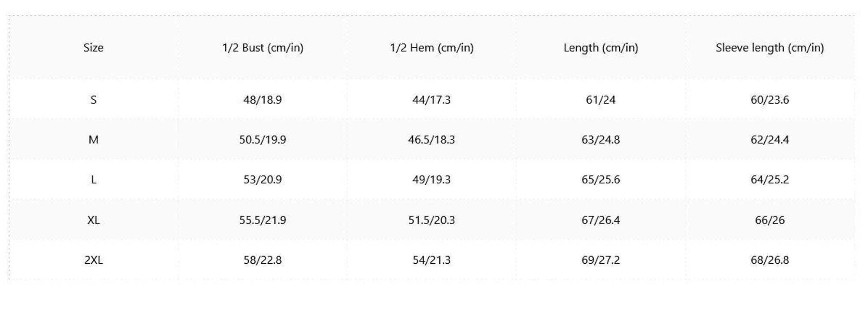This screenshot has height=311, width=868.
Task: Click the 63/24.8 length value
Action: [601, 140]
